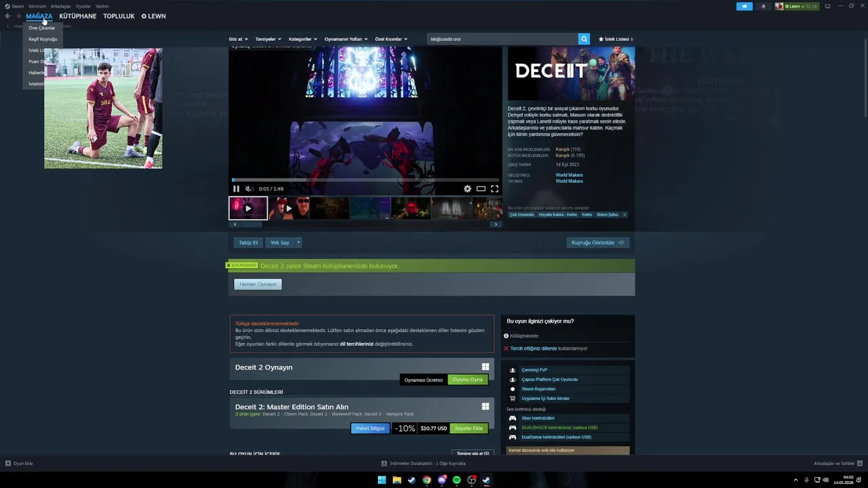Screen dimensions: 868x488
Task: Switch trailer to theater mode icon
Action: (x=481, y=189)
